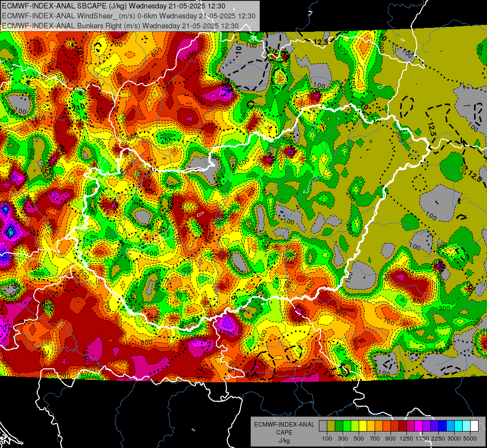Click the WindShear 0-6km title line
This screenshot has height=448, width=487.
pyautogui.click(x=128, y=16)
